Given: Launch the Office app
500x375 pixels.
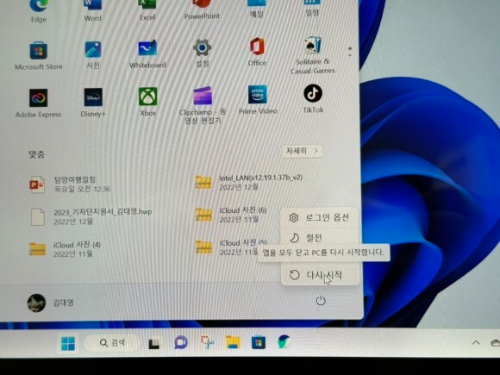Looking at the screenshot, I should click(257, 52).
